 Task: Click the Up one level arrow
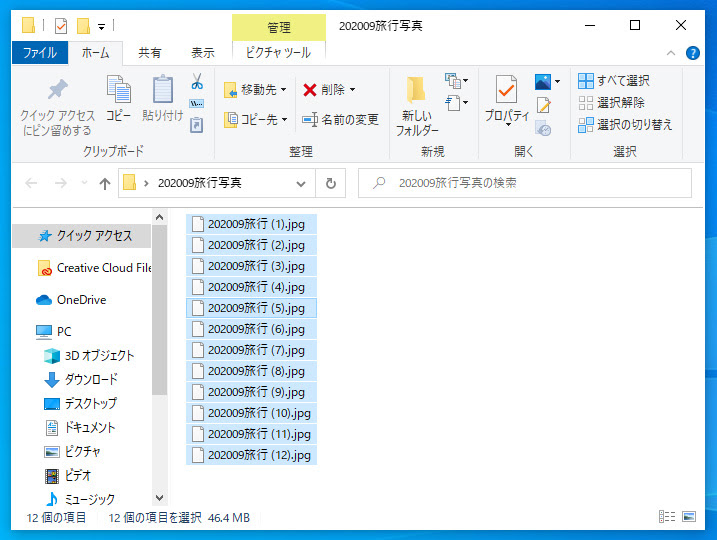click(x=105, y=183)
